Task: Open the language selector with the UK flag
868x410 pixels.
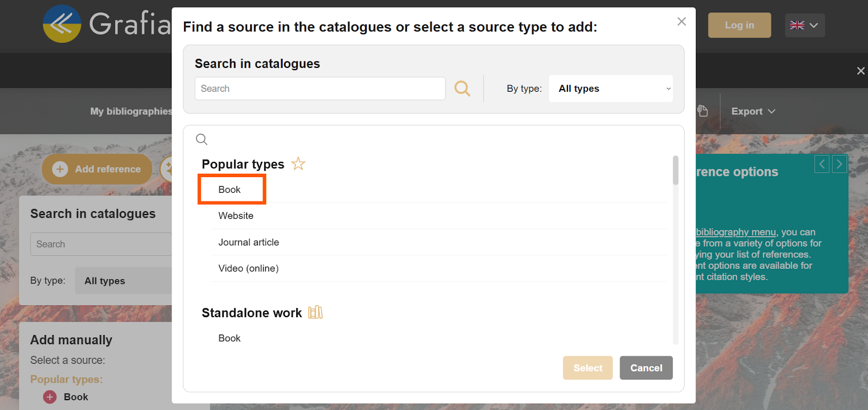Action: coord(804,26)
